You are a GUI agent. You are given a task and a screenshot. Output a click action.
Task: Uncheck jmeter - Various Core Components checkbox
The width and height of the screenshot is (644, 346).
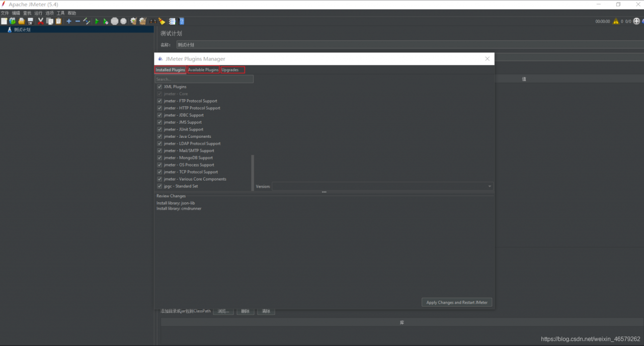pos(159,179)
